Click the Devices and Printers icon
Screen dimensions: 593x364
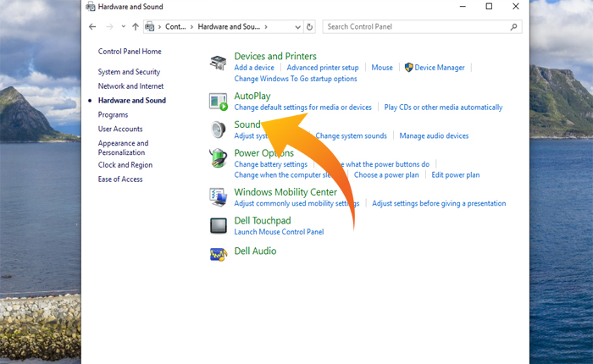(x=219, y=62)
